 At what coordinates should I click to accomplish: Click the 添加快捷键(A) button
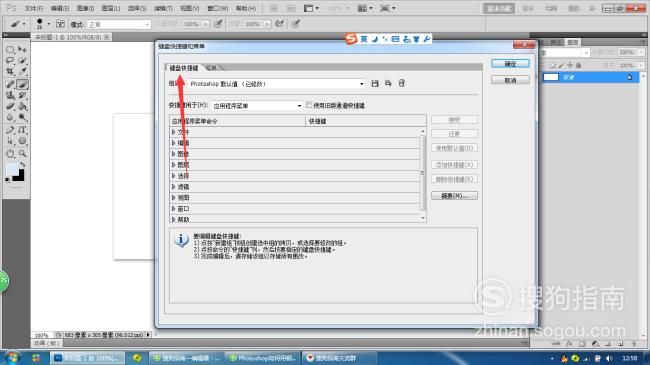(x=454, y=165)
